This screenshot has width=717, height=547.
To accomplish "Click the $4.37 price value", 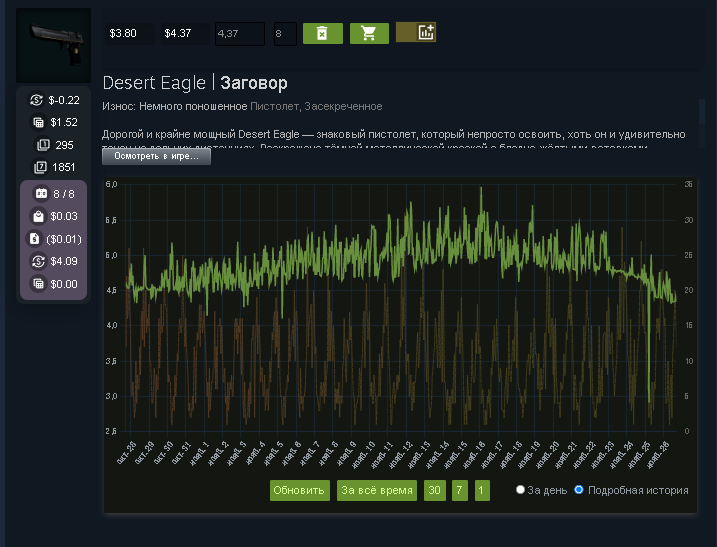I will [178, 33].
